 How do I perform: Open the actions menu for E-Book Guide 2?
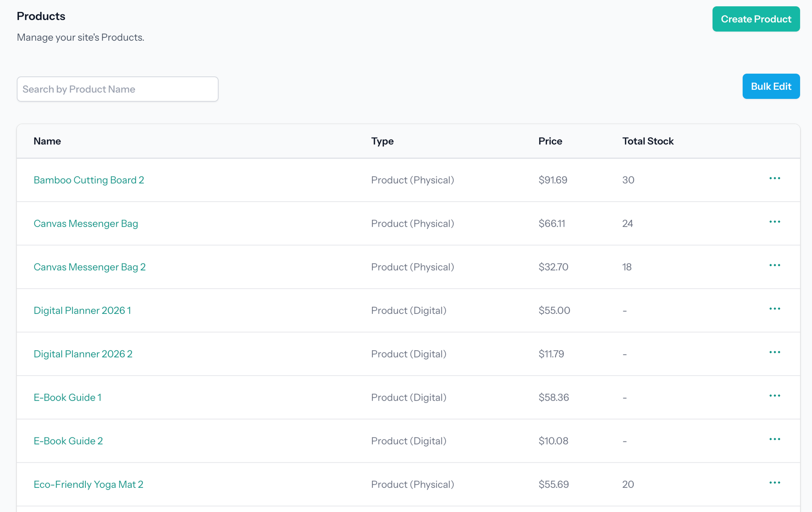[x=775, y=439]
